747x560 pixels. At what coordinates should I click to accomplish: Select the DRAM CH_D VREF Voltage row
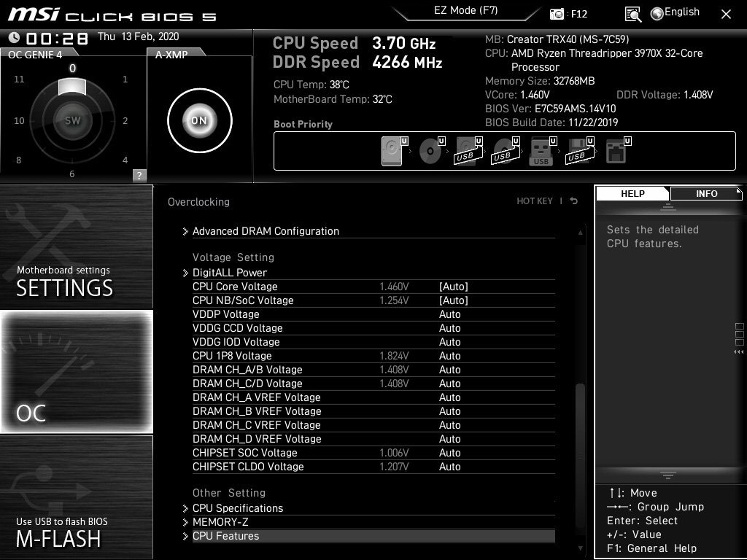373,438
